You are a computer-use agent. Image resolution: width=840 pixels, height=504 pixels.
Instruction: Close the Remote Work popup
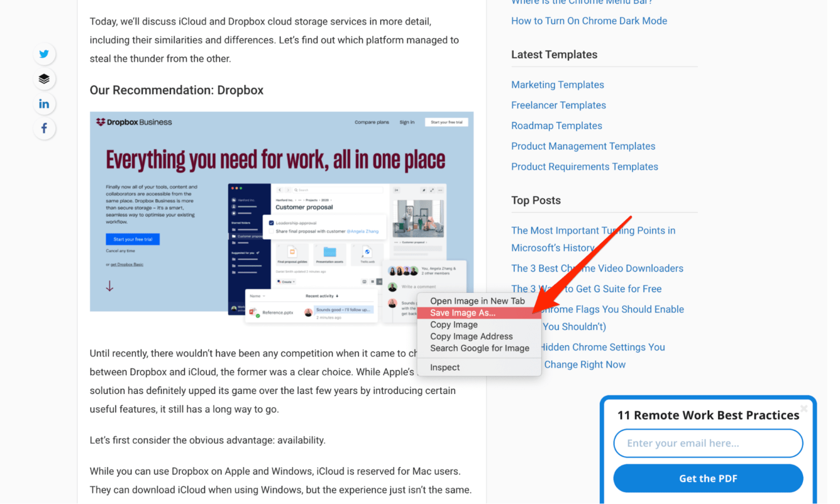pos(804,408)
